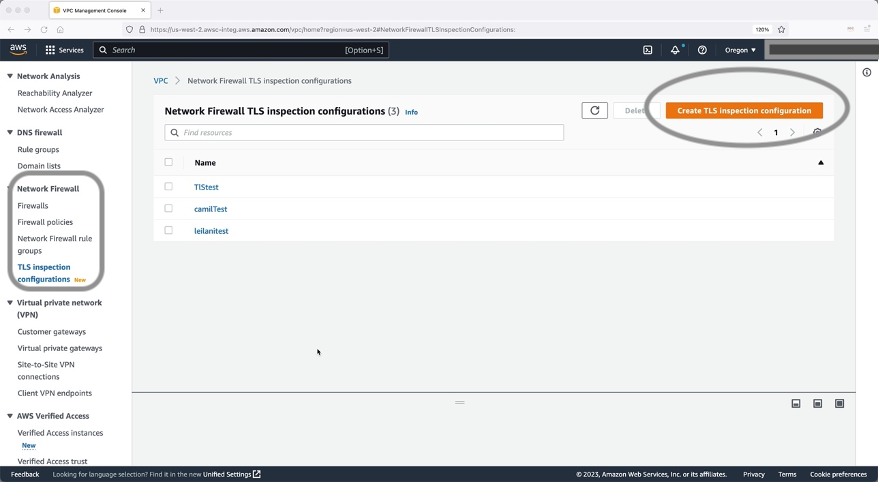Viewport: 879px width, 483px height.
Task: Open the help question mark icon
Action: [x=702, y=50]
